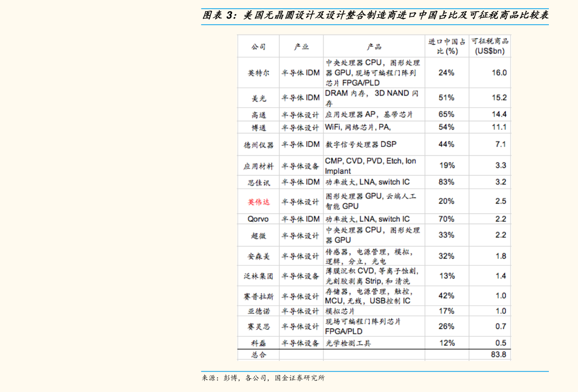Click product cell 数字信号处理器 DSP
The height and width of the screenshot is (392, 578).
click(361, 145)
